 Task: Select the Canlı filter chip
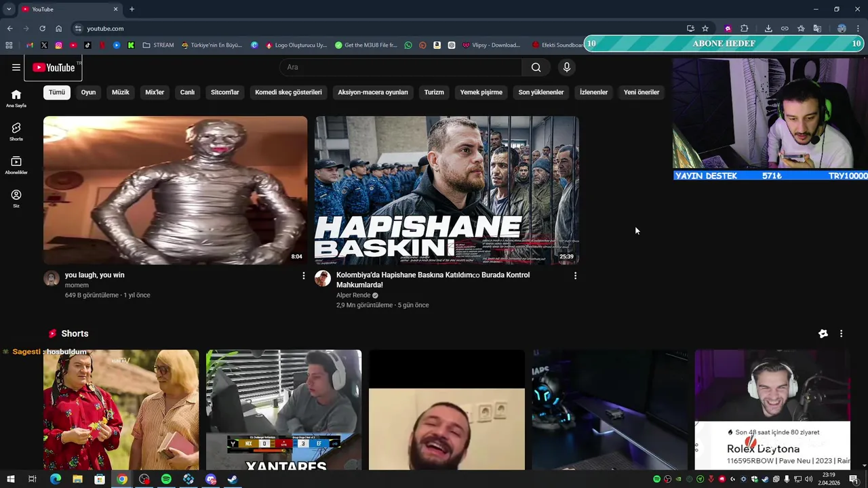point(187,92)
